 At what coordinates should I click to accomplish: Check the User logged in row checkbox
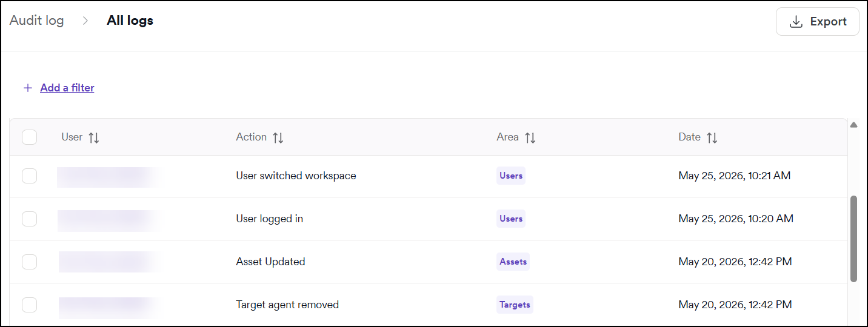tap(29, 219)
